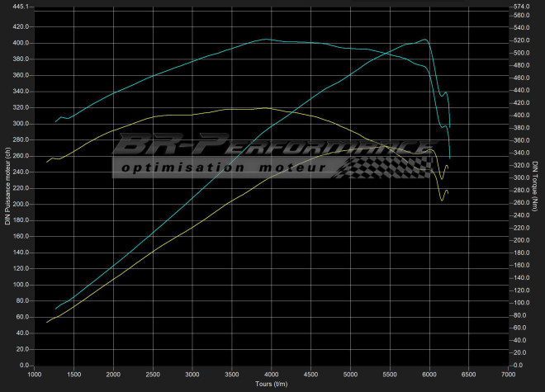
Task: Click the 'Tours (t/m)' x-axis title
Action: click(271, 384)
